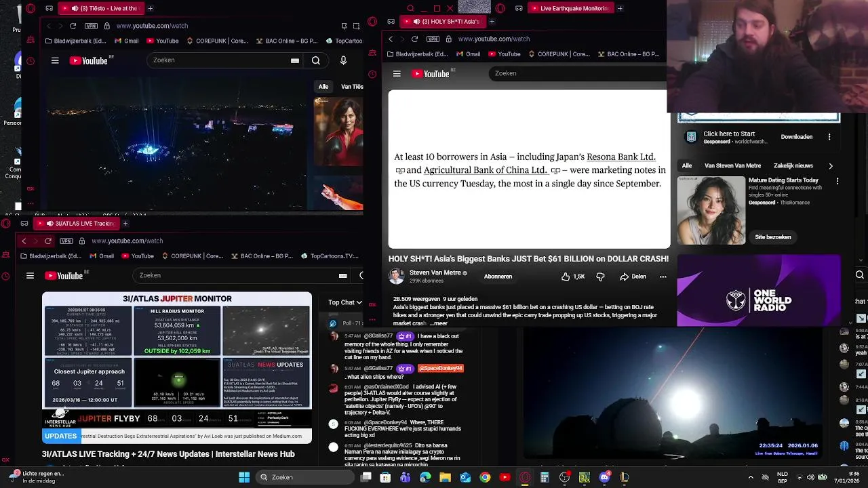Open options menu for Click here to Start ad
This screenshot has height=488, width=868.
click(x=829, y=137)
